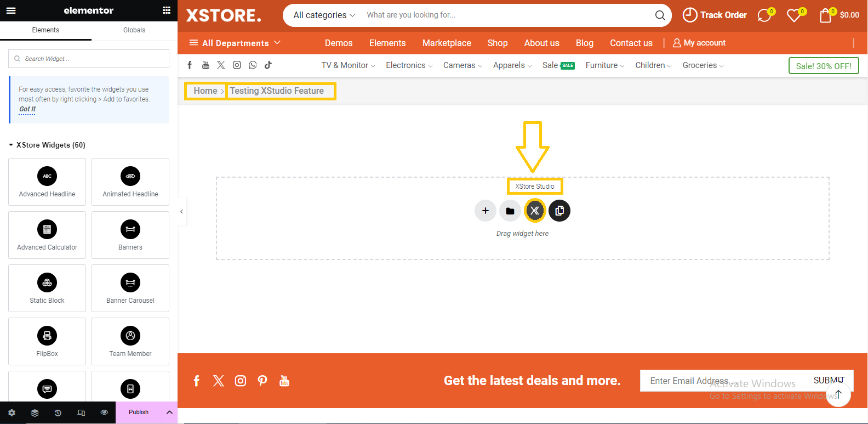Add the Banners widget
Screen dimensions: 868x424
point(130,235)
